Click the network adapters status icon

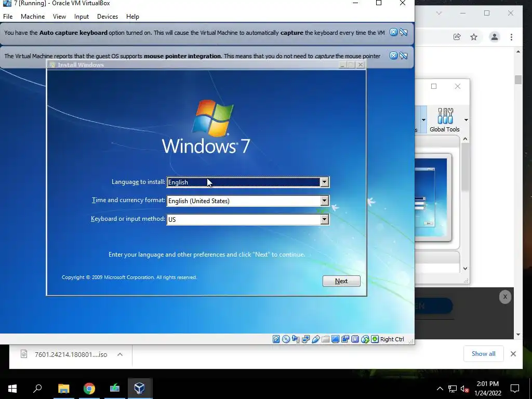pos(305,339)
